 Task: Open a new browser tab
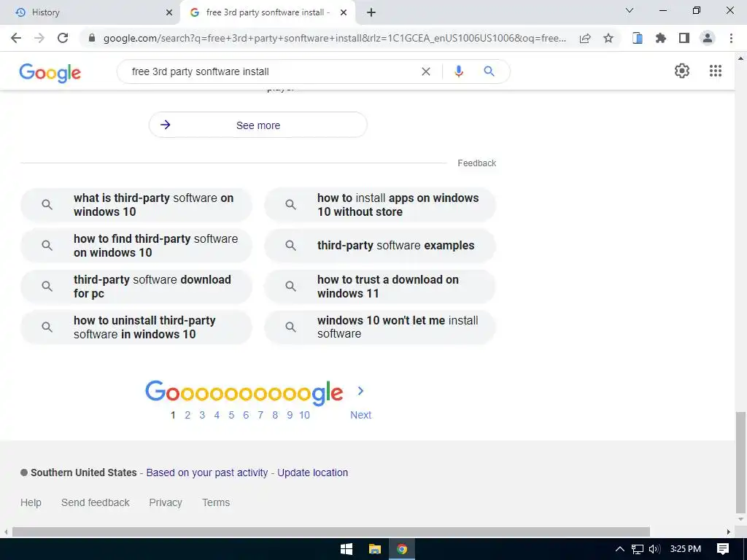tap(371, 12)
